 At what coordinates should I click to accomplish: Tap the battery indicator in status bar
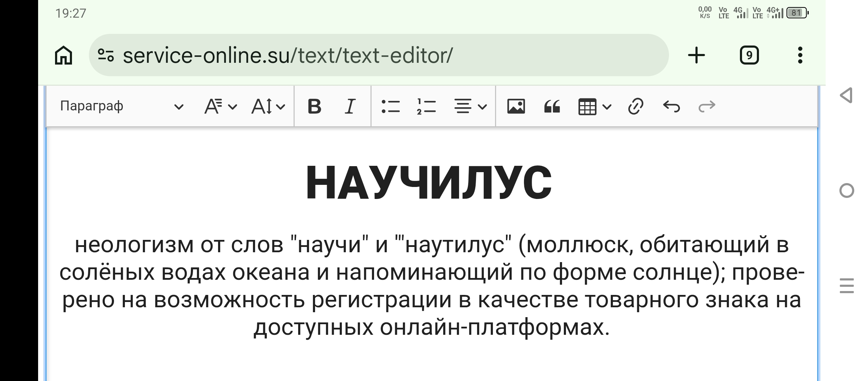(797, 13)
